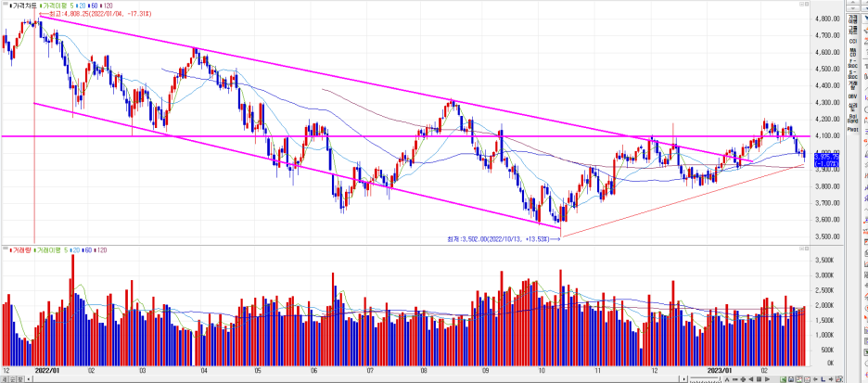The width and height of the screenshot is (868, 383).
Task: Add the CCI indicator from side panel
Action: pyautogui.click(x=852, y=42)
